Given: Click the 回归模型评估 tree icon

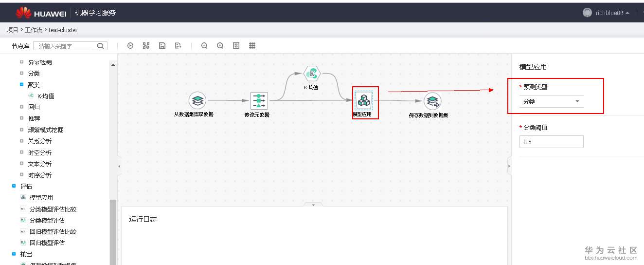Looking at the screenshot, I should click(23, 243).
